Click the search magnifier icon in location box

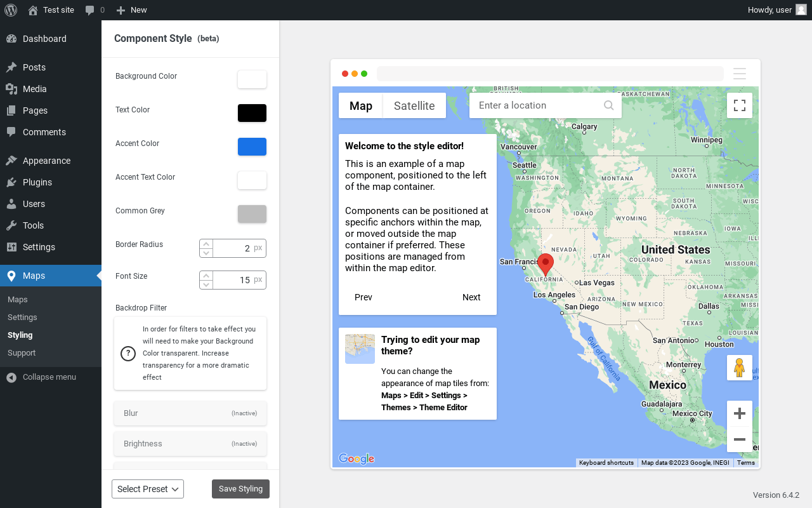click(x=608, y=105)
